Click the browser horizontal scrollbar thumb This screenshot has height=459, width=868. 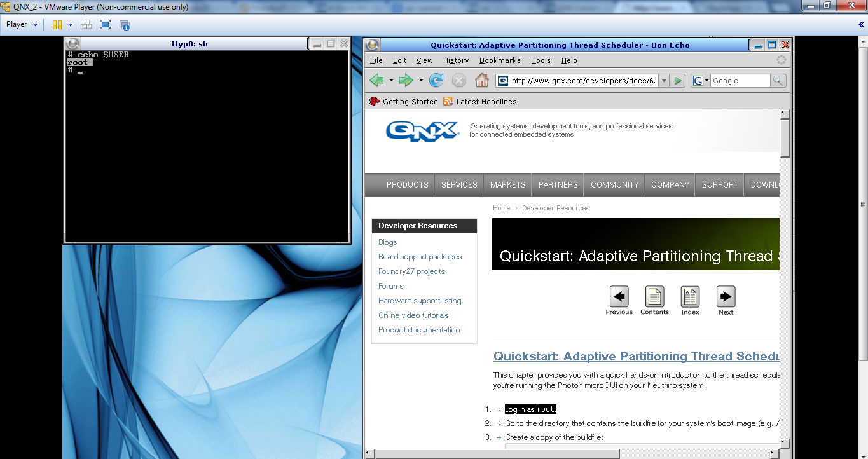coord(497,453)
